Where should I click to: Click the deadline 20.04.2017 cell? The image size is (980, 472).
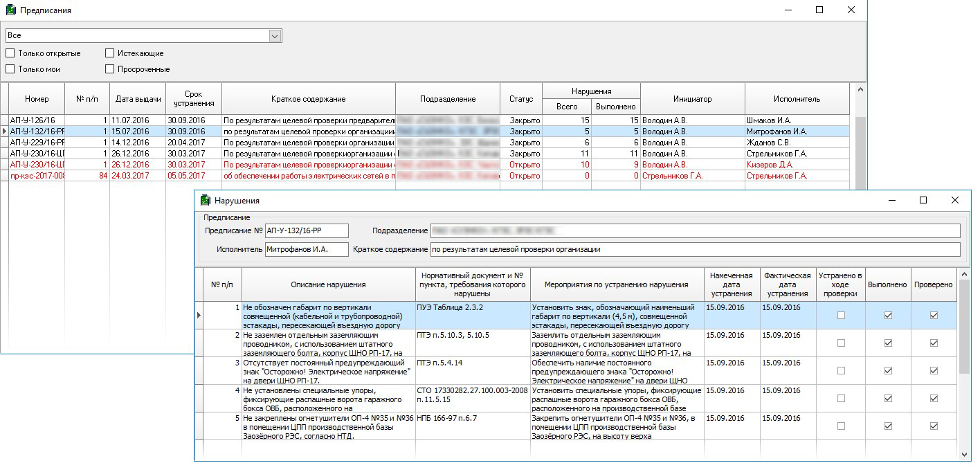coord(194,143)
